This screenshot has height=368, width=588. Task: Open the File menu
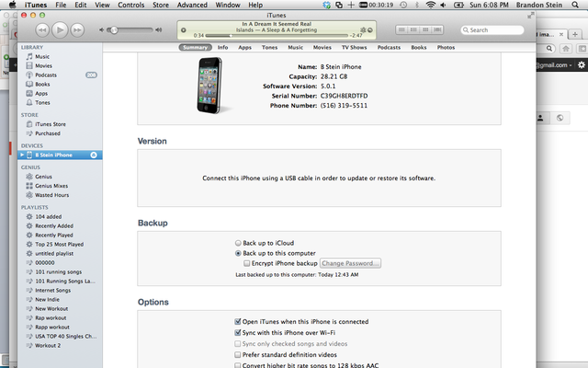[61, 5]
